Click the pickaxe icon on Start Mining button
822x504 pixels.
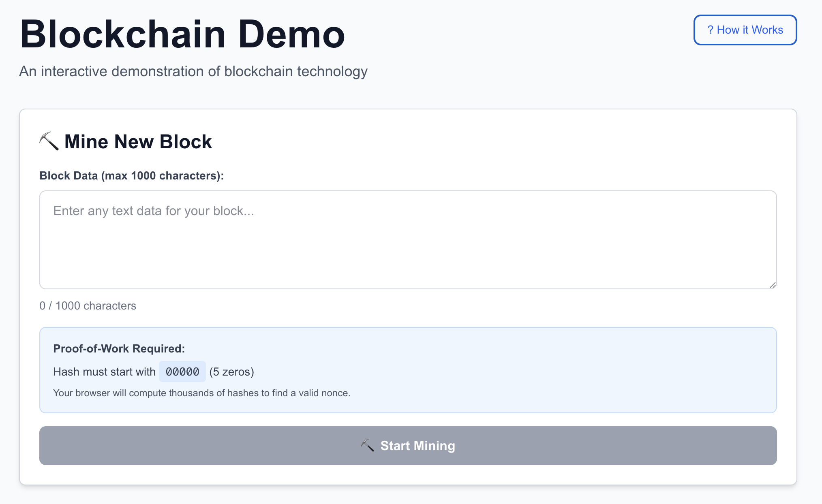point(368,445)
